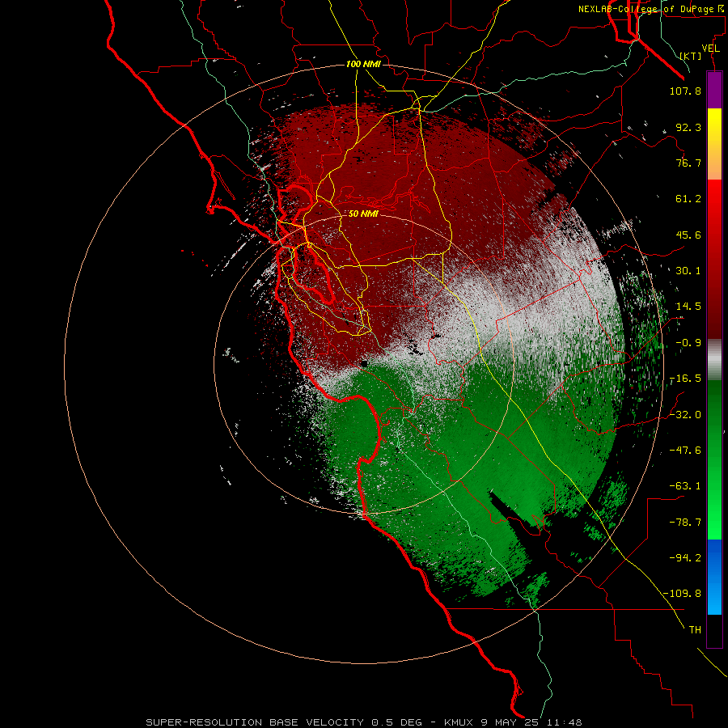Select the 45.6 legend value
This screenshot has height=728, width=728.
[688, 235]
